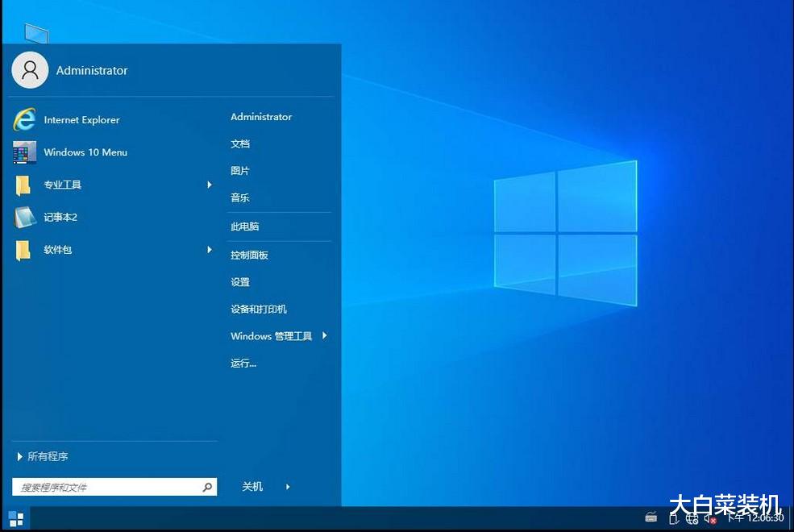Expand Windows 管理工具 submenu
This screenshot has height=532, width=794.
pyautogui.click(x=325, y=336)
